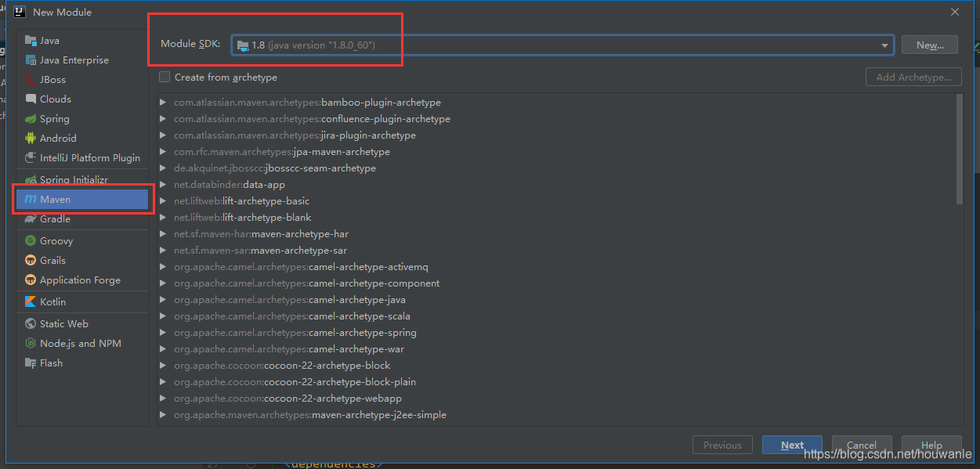
Task: Click the archetype list vertical scrollbar
Action: pos(960,149)
